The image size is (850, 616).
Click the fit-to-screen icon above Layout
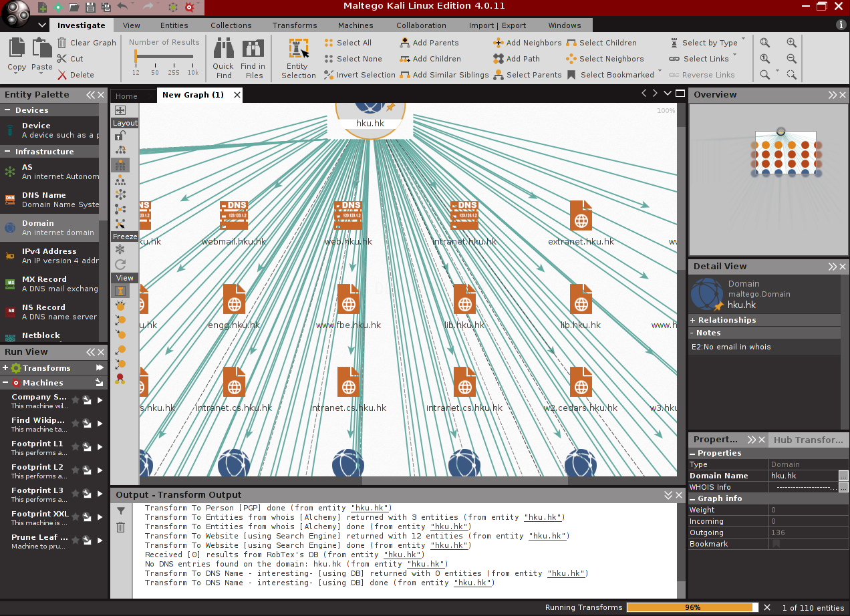(x=120, y=110)
